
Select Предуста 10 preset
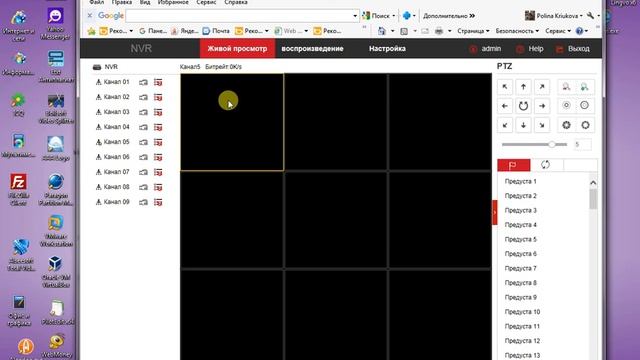tap(522, 312)
